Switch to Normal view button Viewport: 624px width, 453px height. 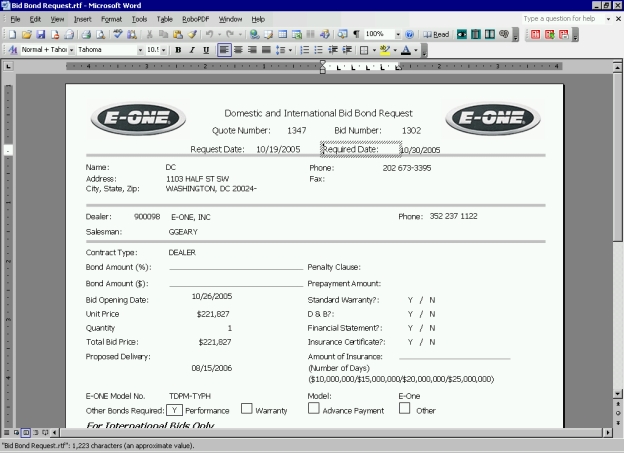[x=6, y=432]
